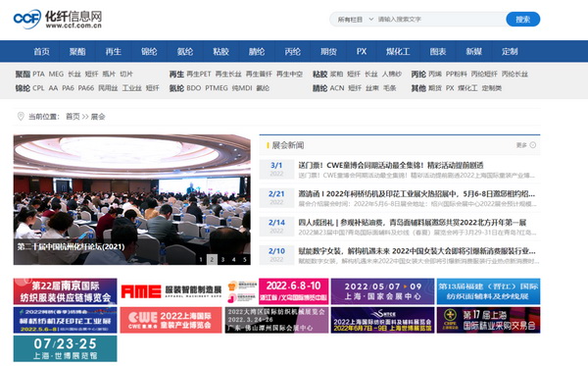The height and width of the screenshot is (366, 588).
Task: Open the 聚酯 navigation tab
Action: click(77, 51)
